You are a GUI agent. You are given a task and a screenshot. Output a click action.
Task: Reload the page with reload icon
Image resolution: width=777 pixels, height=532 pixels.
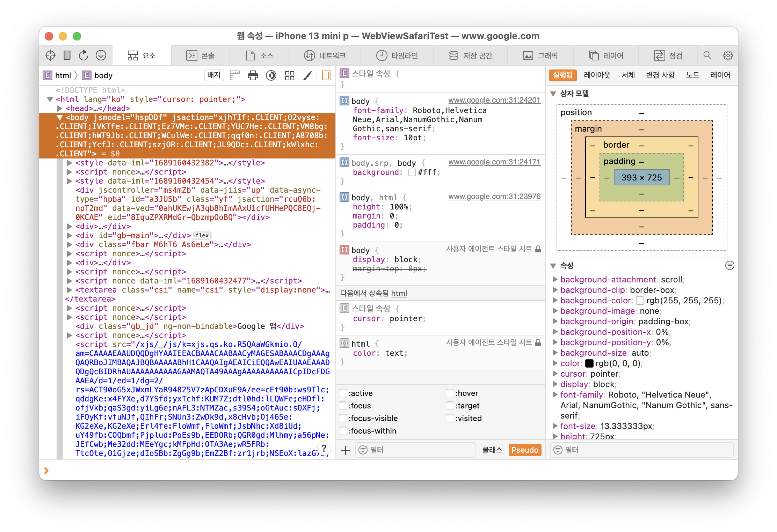point(83,55)
